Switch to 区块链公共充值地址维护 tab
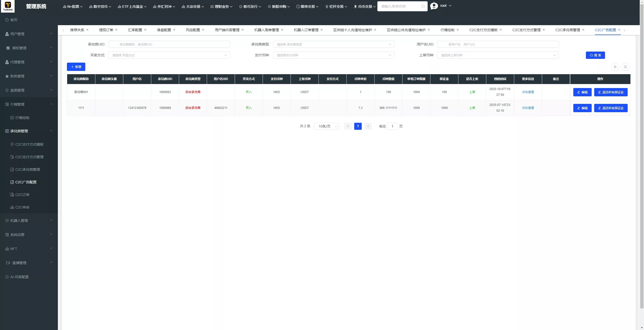Image resolution: width=644 pixels, height=330 pixels. point(406,30)
